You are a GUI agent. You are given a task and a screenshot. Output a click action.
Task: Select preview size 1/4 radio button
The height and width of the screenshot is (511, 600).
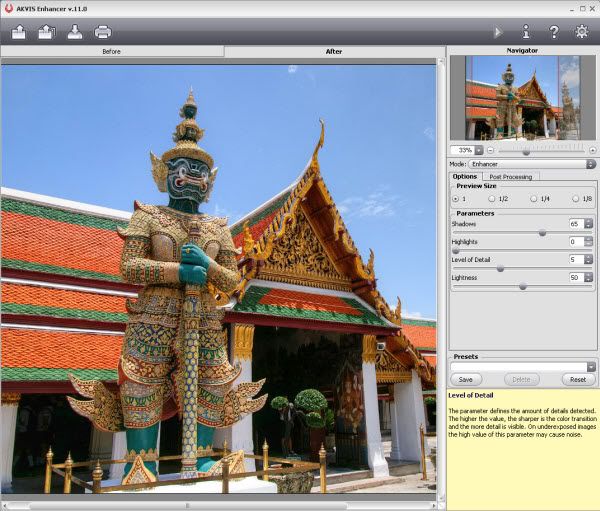pos(535,199)
